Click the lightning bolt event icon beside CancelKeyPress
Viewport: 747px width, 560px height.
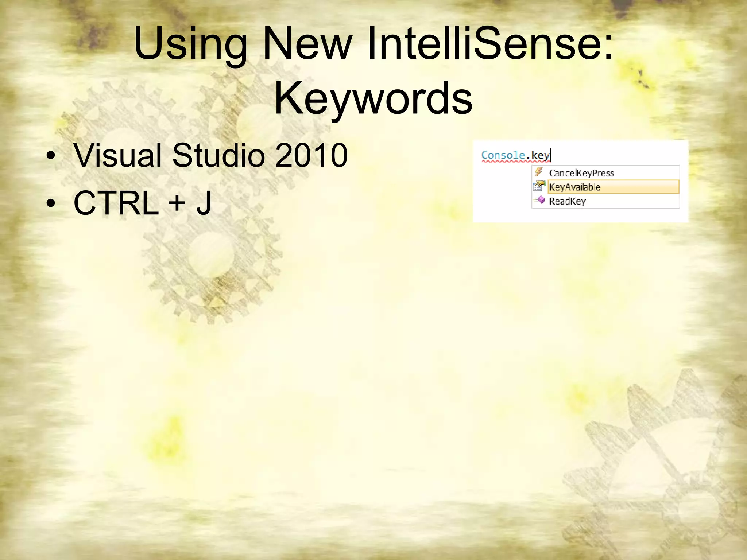[539, 172]
